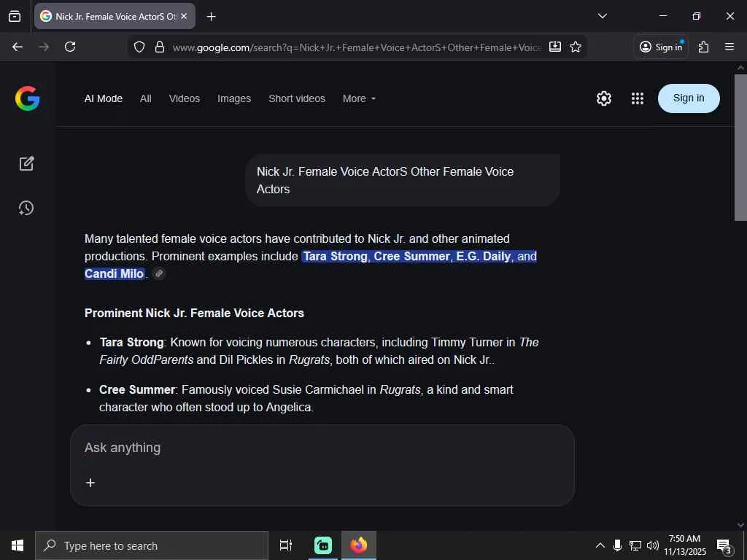Select the AI Mode tab
This screenshot has width=747, height=560.
coord(104,98)
